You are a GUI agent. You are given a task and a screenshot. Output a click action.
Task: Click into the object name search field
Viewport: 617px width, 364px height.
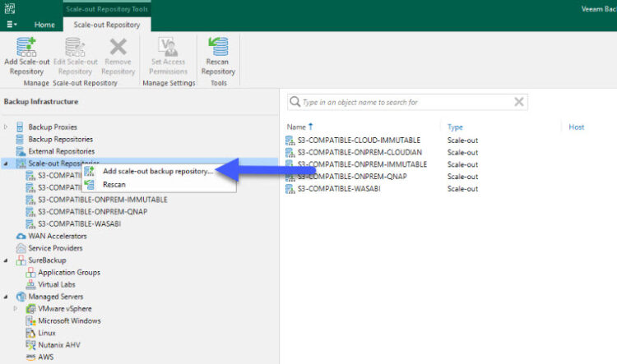pyautogui.click(x=403, y=102)
